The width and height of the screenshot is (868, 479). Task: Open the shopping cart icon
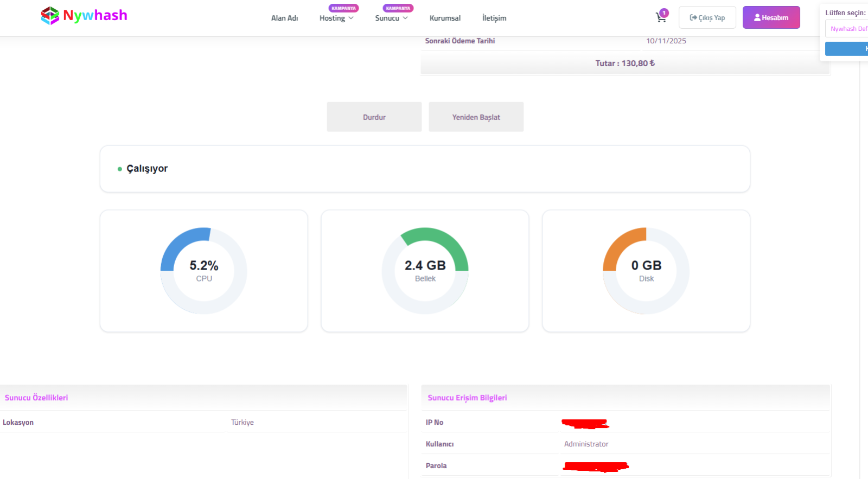[660, 18]
